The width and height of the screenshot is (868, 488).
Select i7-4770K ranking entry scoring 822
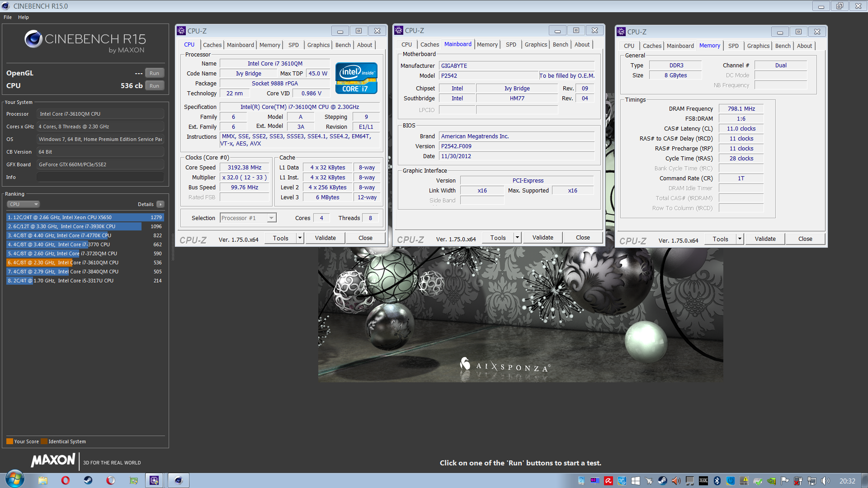pyautogui.click(x=85, y=235)
